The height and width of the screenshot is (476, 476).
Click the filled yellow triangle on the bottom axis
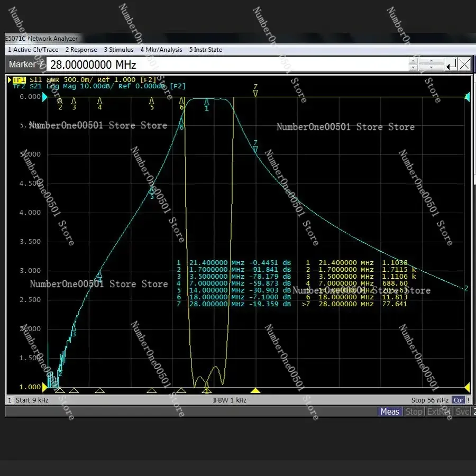pyautogui.click(x=255, y=390)
